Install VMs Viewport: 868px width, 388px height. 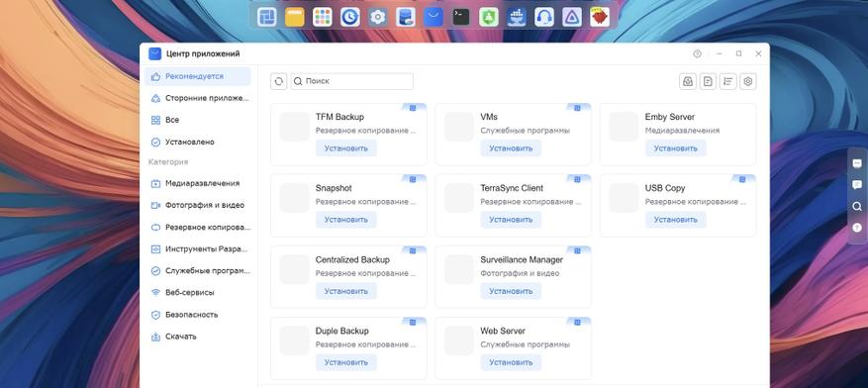(x=511, y=148)
